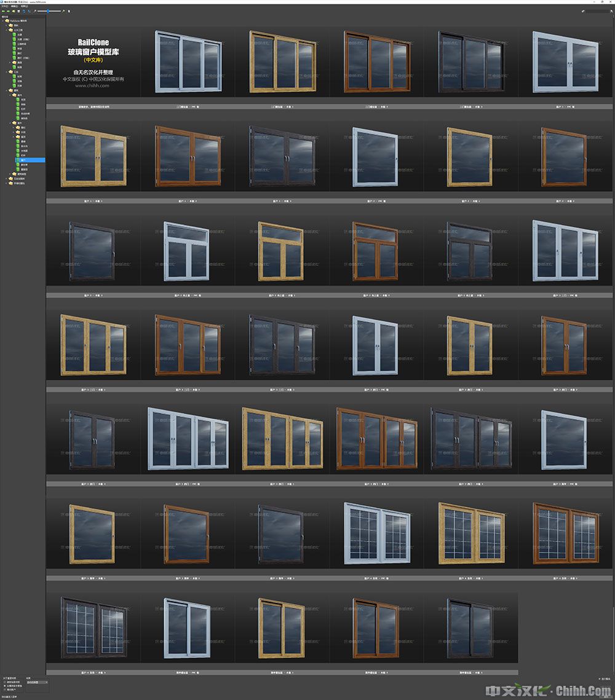Viewport: 615px width, 700px height.
Task: Open the dropdown in the bottom-left options panel
Action: tap(37, 682)
